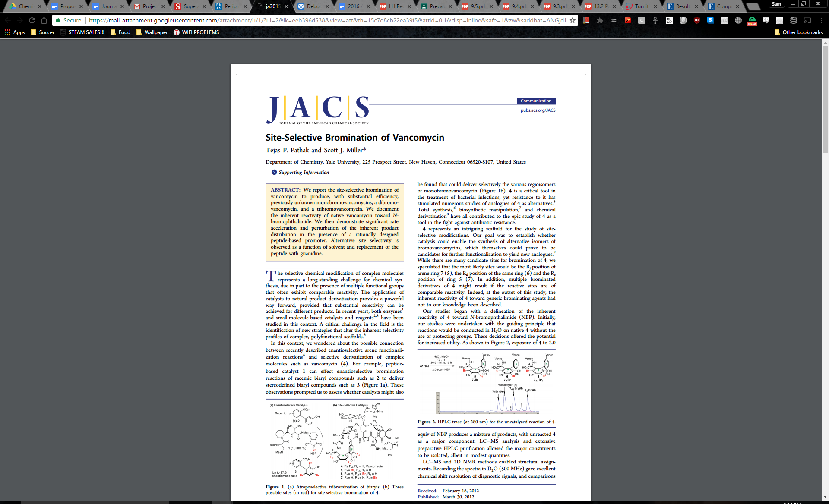Click the address bar URL field
This screenshot has width=829, height=504.
[327, 20]
